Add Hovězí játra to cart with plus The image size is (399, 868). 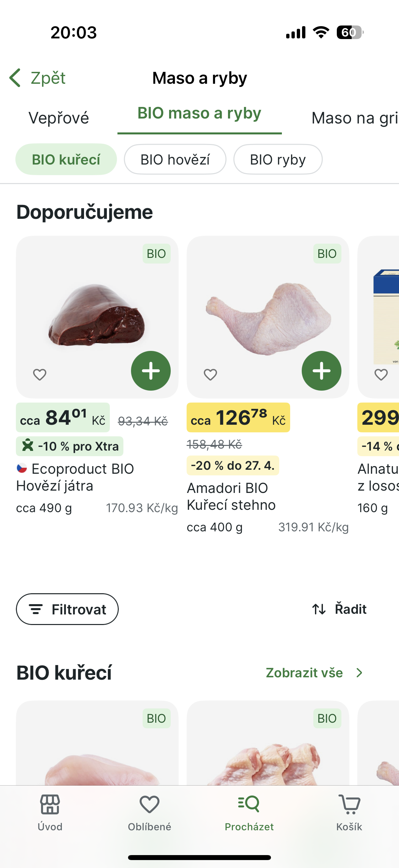tap(151, 371)
